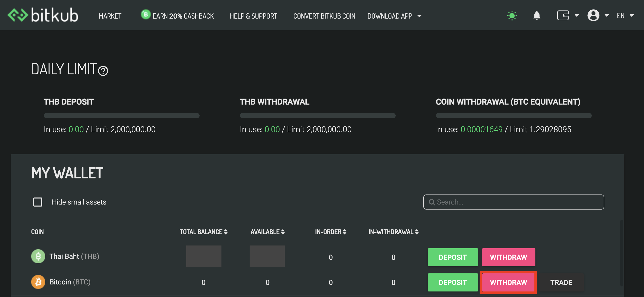Click the Daily Limit help question icon
The image size is (644, 297).
[x=103, y=71]
